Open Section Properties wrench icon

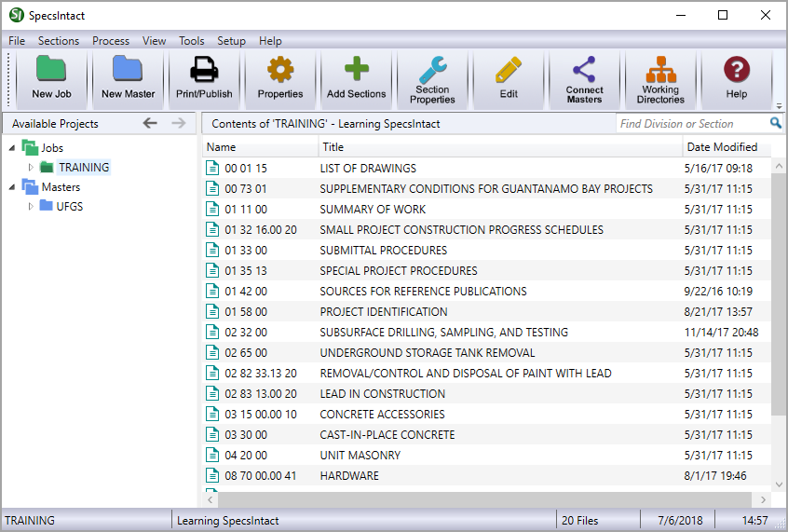point(432,69)
